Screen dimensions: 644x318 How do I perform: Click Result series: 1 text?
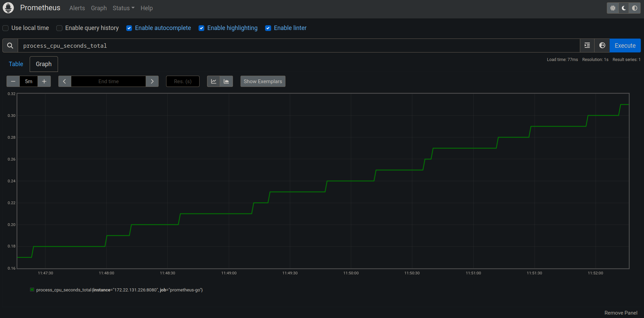[x=627, y=60]
